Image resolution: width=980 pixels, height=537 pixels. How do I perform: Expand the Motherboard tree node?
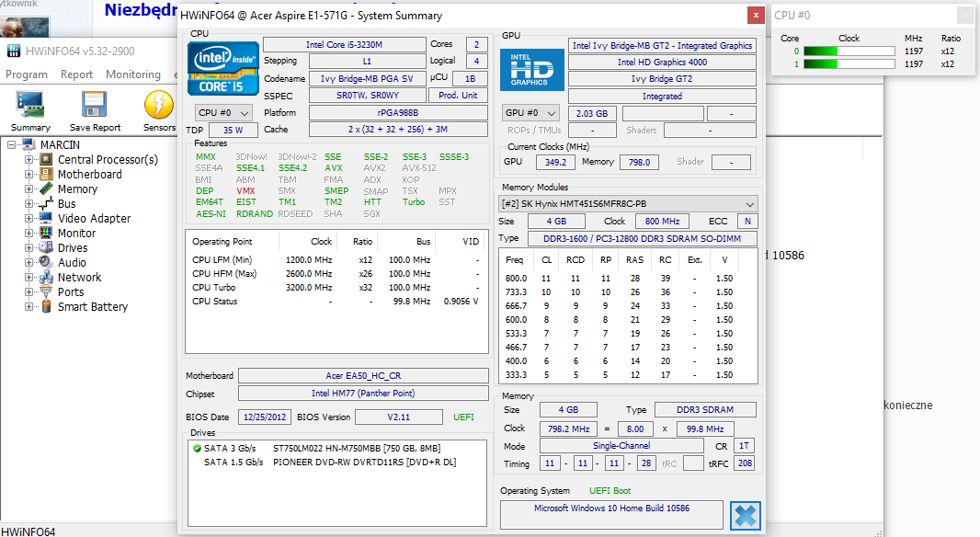click(x=28, y=175)
